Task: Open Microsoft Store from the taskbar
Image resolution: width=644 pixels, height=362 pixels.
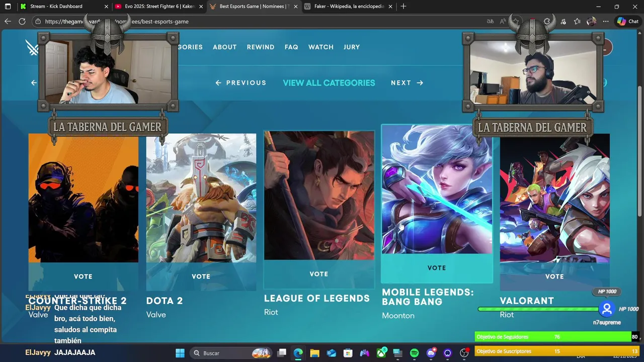Action: [x=348, y=353]
